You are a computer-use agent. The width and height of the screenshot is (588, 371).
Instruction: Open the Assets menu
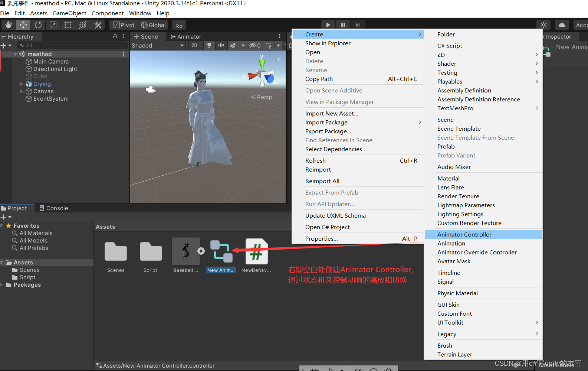[x=39, y=13]
